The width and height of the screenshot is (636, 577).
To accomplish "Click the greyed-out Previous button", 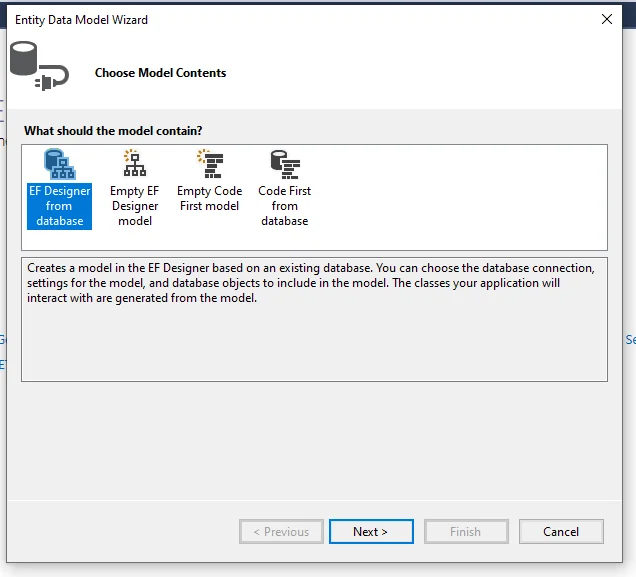I will tap(281, 531).
